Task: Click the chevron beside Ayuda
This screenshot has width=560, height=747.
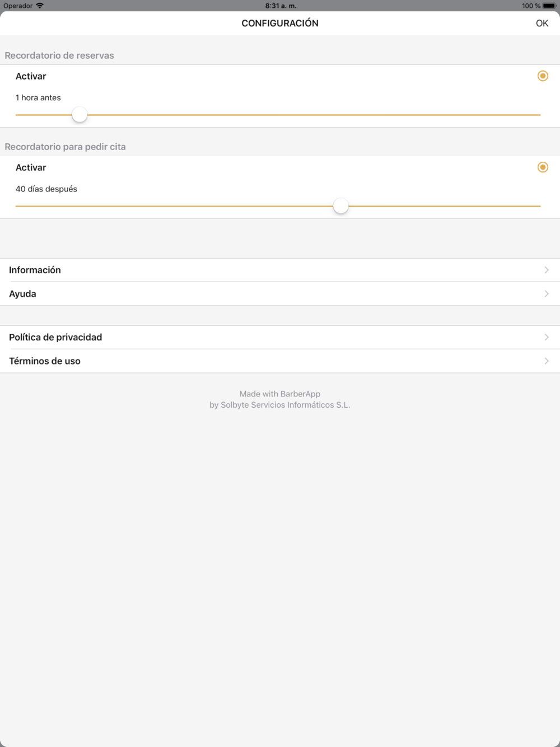Action: (x=547, y=293)
